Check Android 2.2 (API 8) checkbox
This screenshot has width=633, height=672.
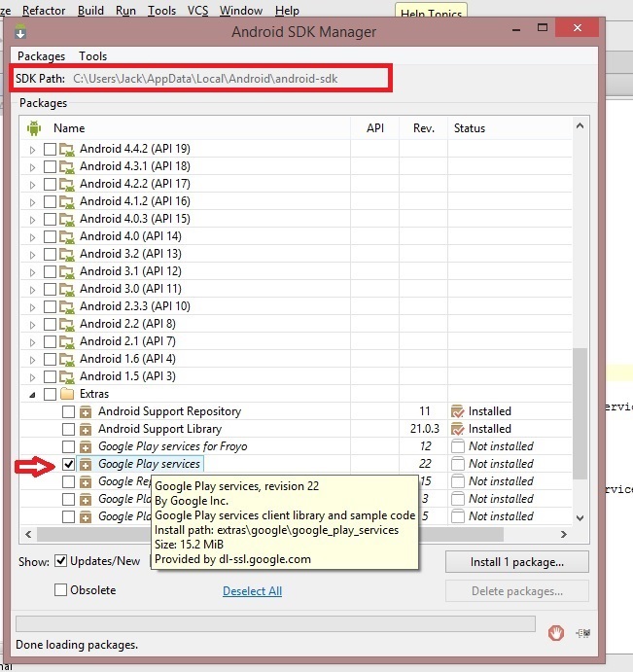(51, 324)
